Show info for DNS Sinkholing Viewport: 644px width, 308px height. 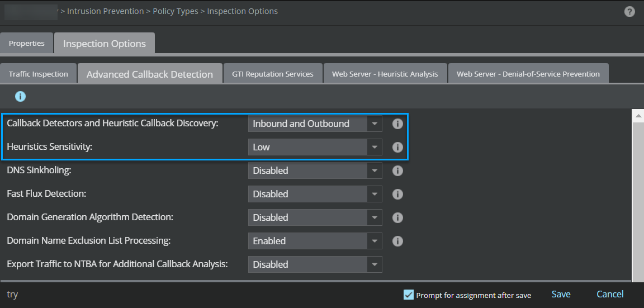(397, 170)
